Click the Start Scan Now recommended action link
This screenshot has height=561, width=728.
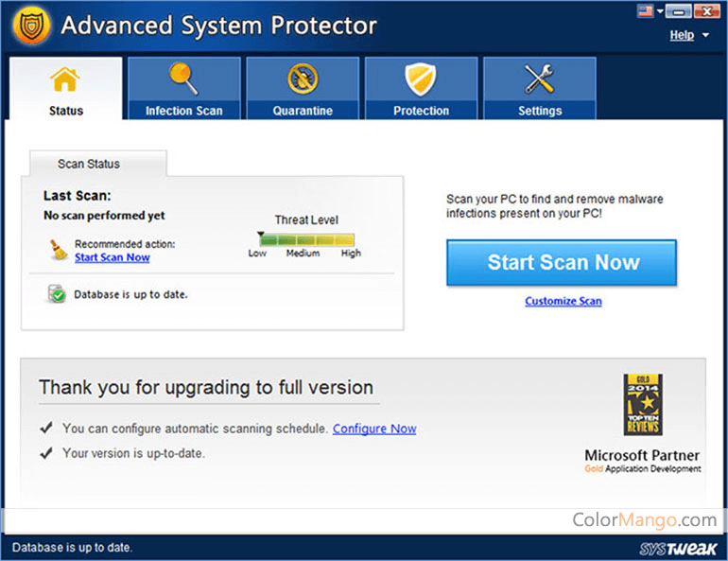pyautogui.click(x=112, y=257)
